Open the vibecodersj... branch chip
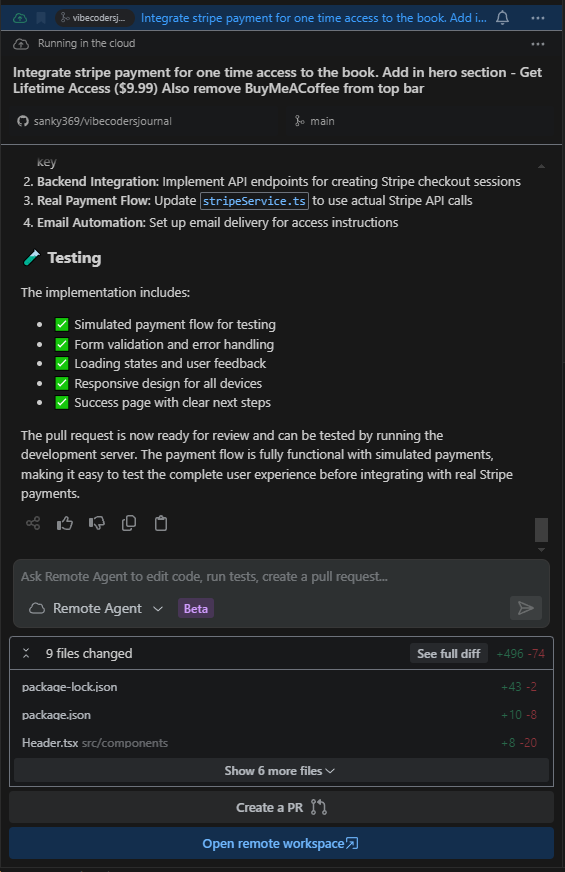This screenshot has width=565, height=872. (95, 18)
